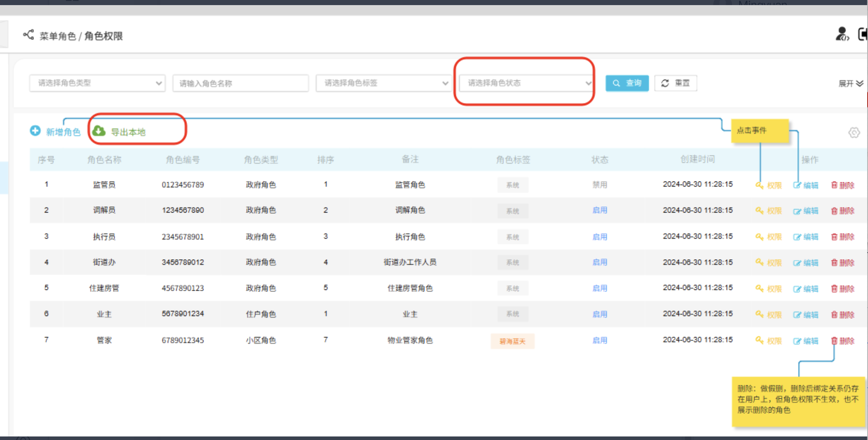868x440 pixels.
Task: Click the add role plus icon
Action: tap(35, 131)
